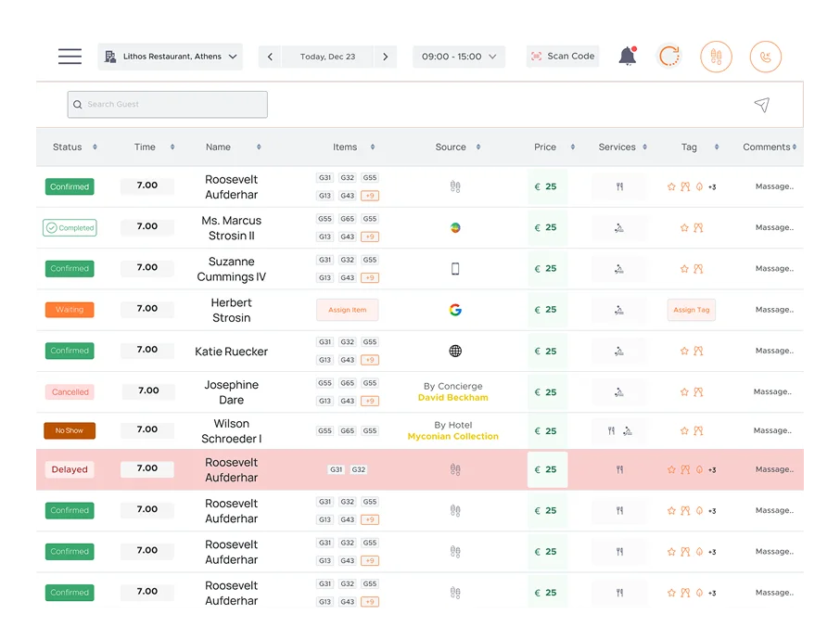Click the walk-in footsteps circle icon
Viewport: 840px width, 640px height.
717,57
